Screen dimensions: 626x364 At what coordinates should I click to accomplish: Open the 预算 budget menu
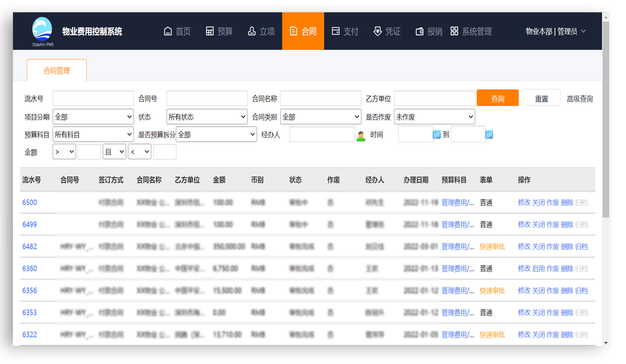(x=219, y=32)
